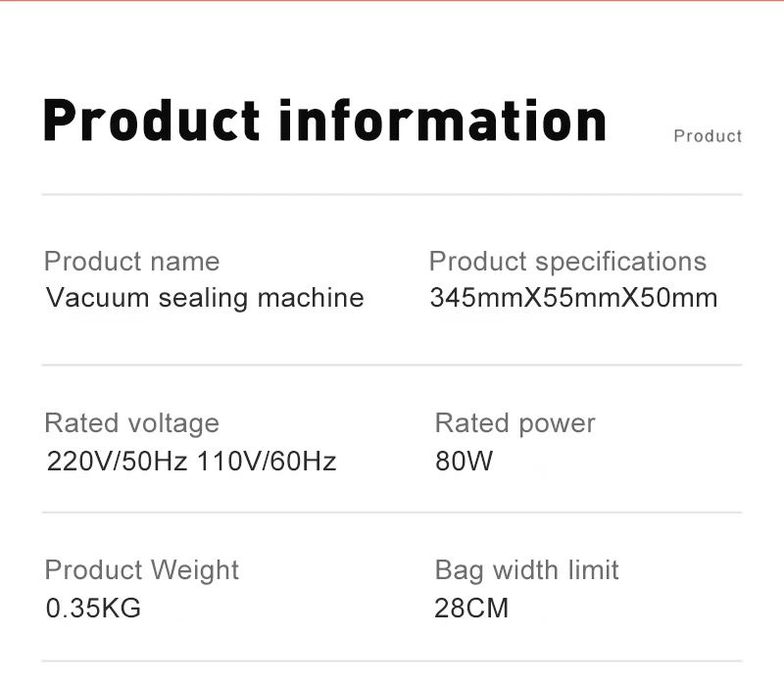The width and height of the screenshot is (784, 684).
Task: Click the word 'Product' in the bold heading
Action: click(152, 121)
